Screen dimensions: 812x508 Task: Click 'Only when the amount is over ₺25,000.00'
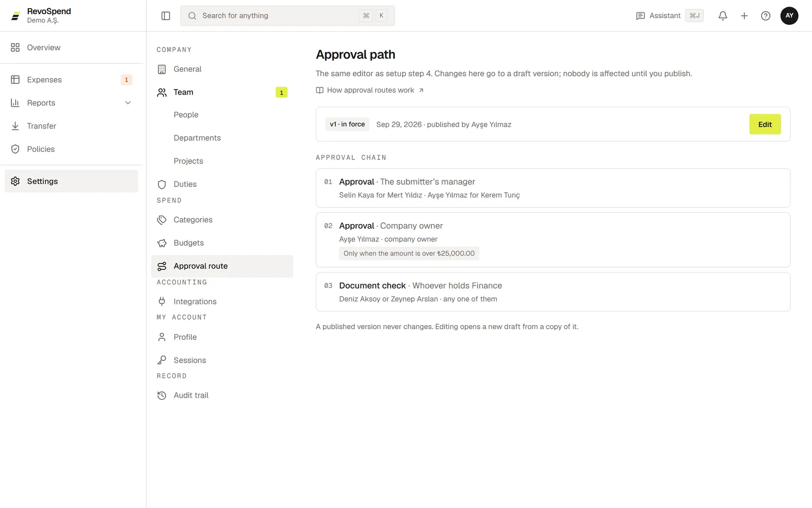pyautogui.click(x=409, y=253)
